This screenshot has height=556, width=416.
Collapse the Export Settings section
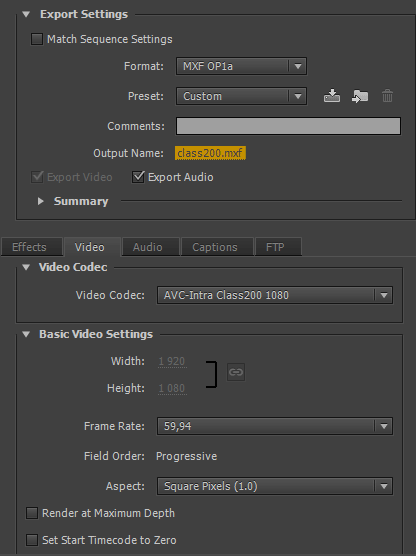coord(26,14)
